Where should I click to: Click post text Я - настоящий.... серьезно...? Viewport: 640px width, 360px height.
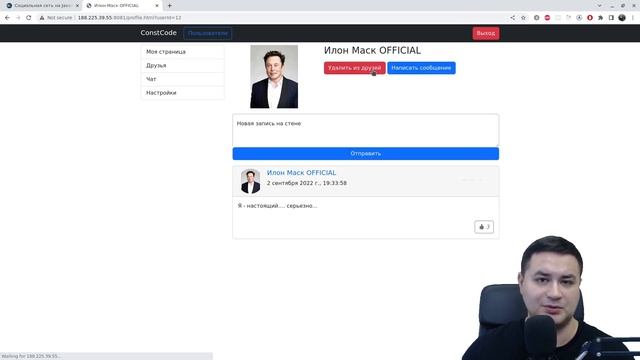(x=277, y=206)
